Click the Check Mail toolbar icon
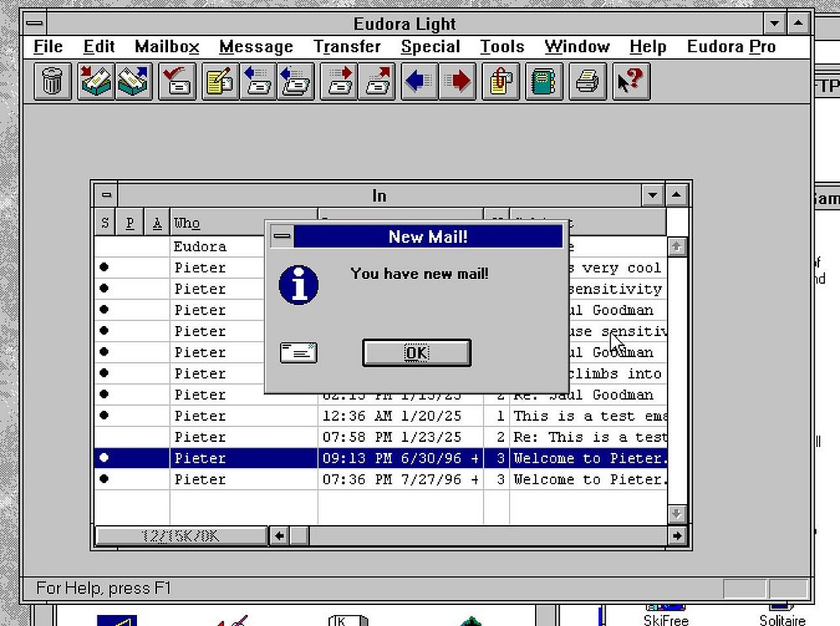This screenshot has width=840, height=626. [x=178, y=82]
